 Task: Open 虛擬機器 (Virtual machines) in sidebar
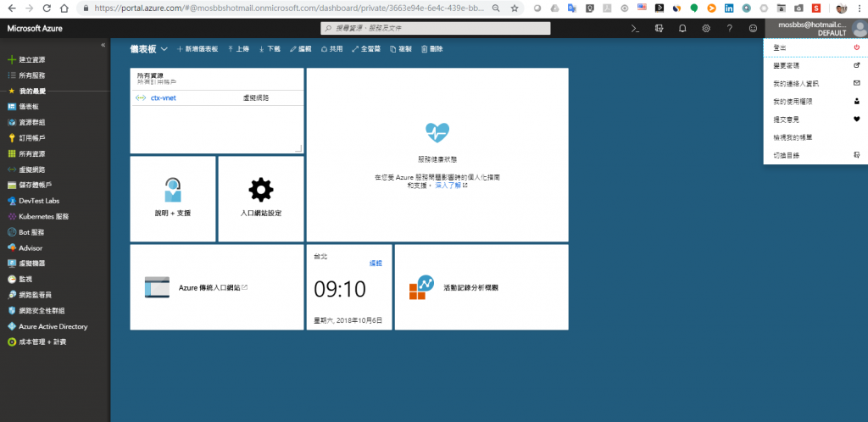point(31,264)
